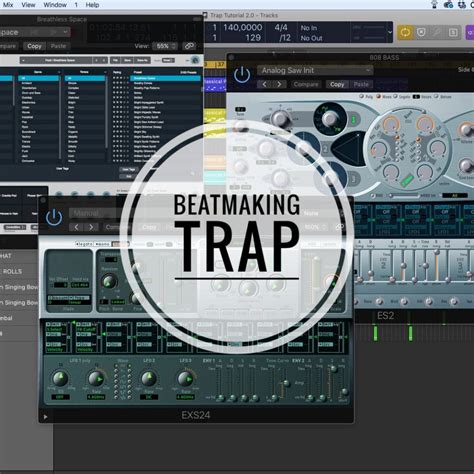This screenshot has height=474, width=474.
Task: Click the 4/4 time signature
Action: tap(281, 27)
